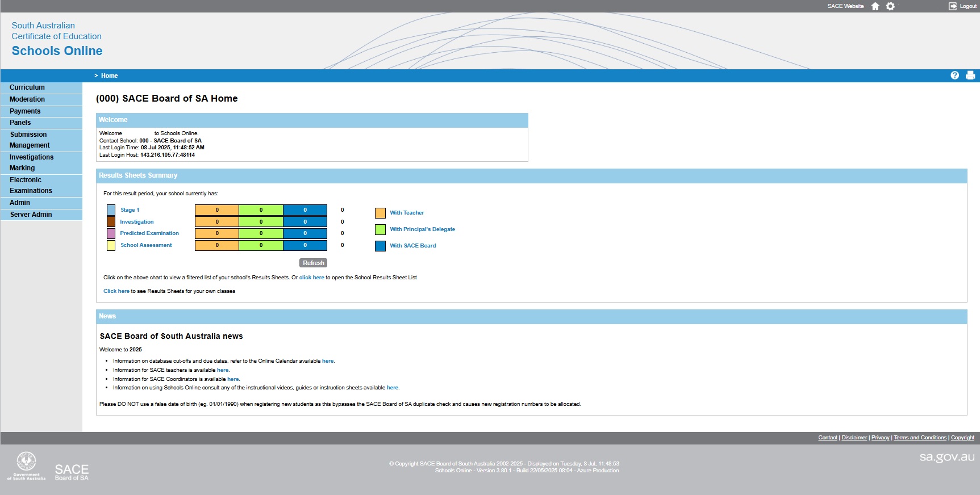Click the Investigation link
The height and width of the screenshot is (495, 980).
coord(137,222)
